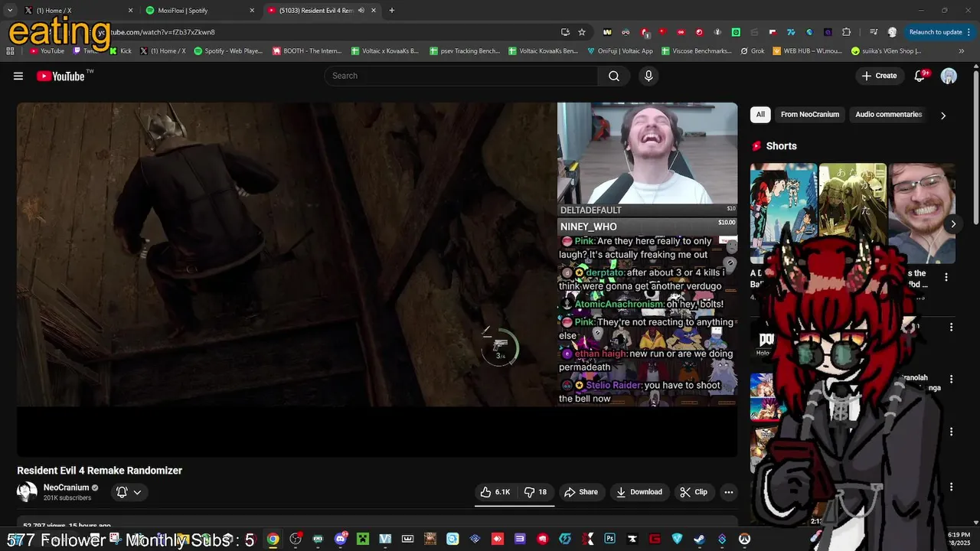Open the Chrome apps grid in bookmarks bar

(10, 51)
